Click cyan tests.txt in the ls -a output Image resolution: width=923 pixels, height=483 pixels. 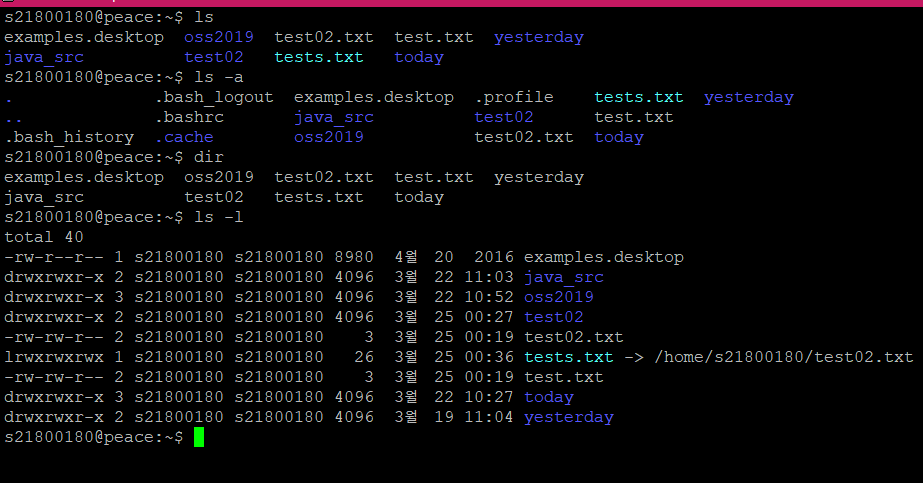pyautogui.click(x=639, y=97)
